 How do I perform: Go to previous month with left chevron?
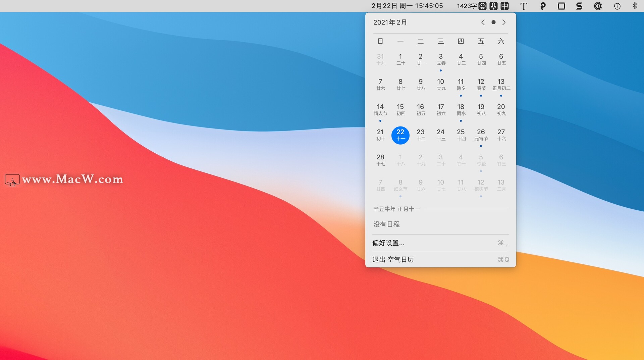point(483,22)
